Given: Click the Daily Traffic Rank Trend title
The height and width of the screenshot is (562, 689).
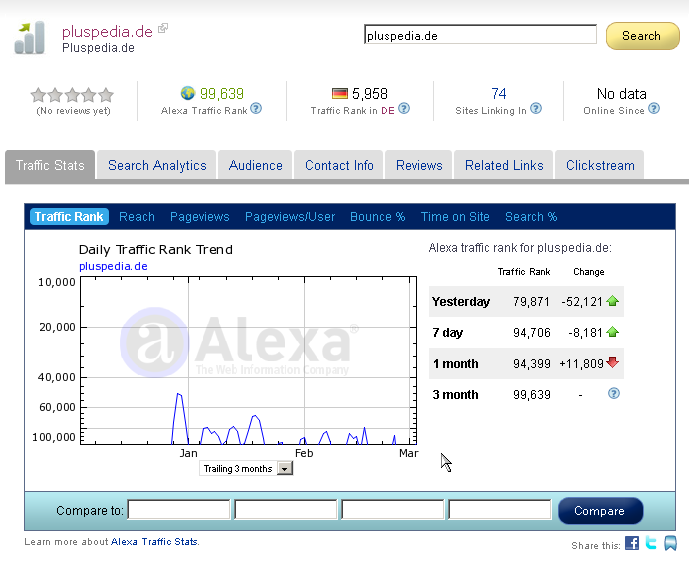Looking at the screenshot, I should click(x=156, y=250).
